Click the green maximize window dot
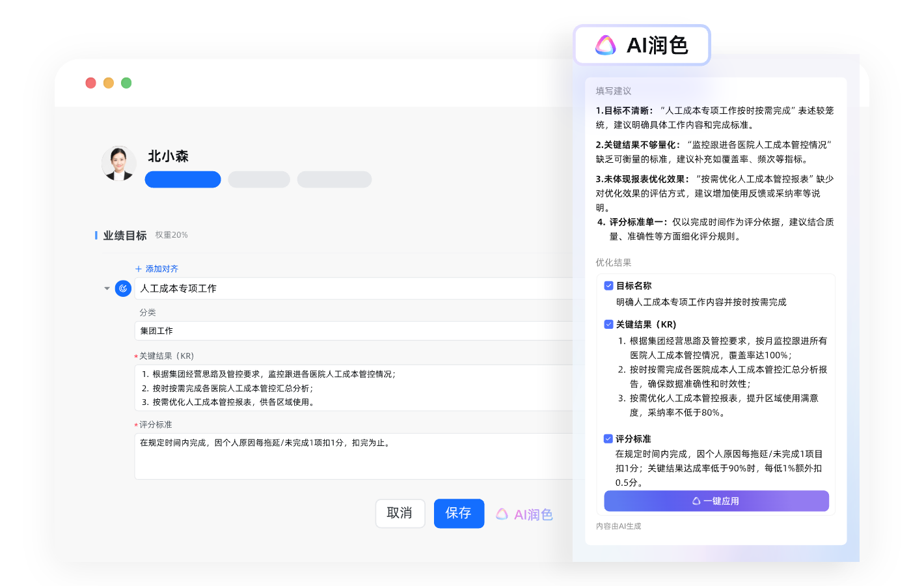 pos(126,83)
